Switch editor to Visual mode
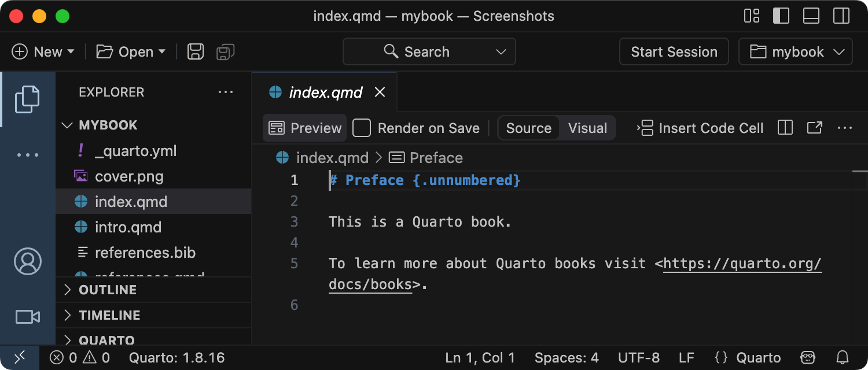868x370 pixels. 587,128
